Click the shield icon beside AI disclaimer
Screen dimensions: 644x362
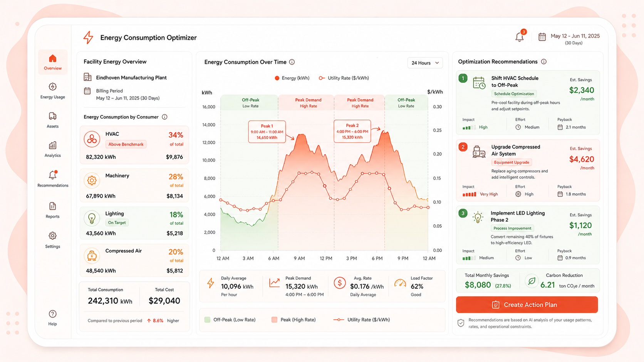point(461,323)
